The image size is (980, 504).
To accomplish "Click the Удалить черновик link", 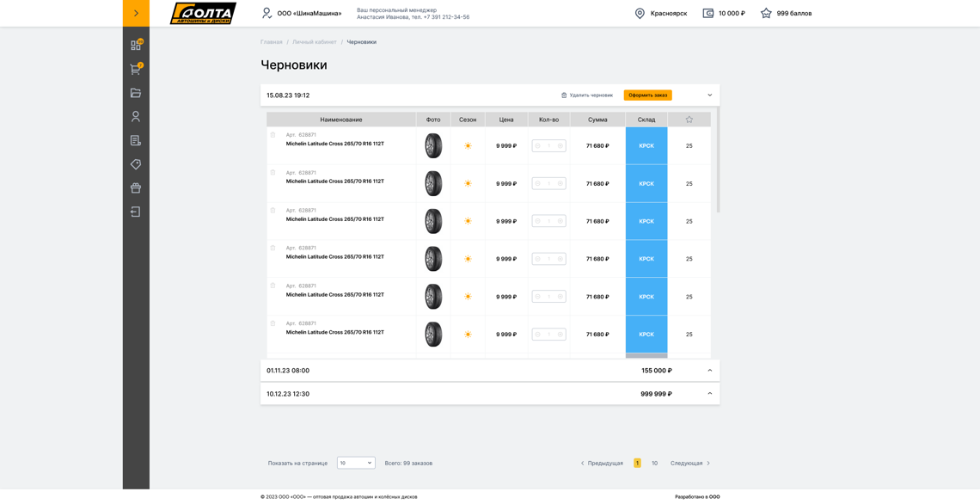I will point(591,95).
